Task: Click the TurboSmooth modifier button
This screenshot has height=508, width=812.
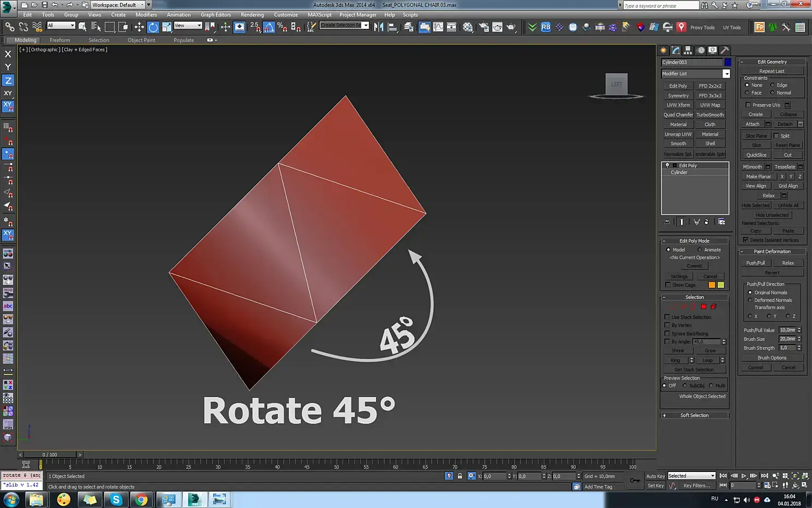Action: tap(710, 115)
